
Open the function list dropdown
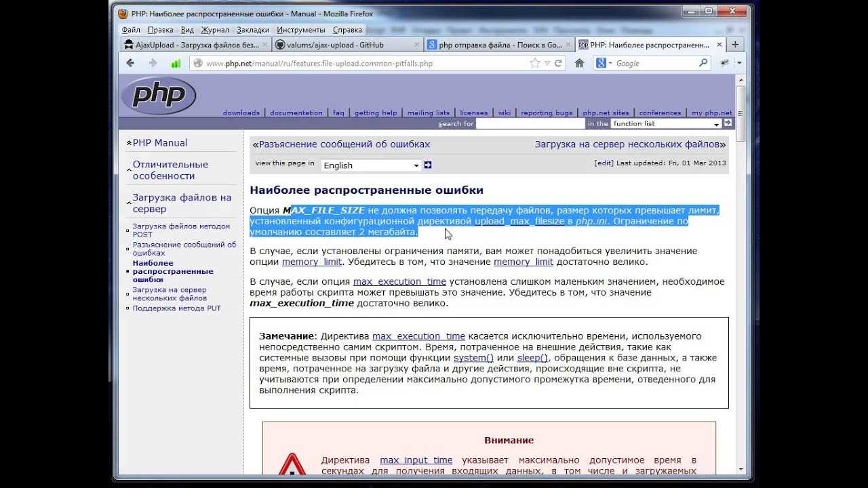tap(665, 123)
